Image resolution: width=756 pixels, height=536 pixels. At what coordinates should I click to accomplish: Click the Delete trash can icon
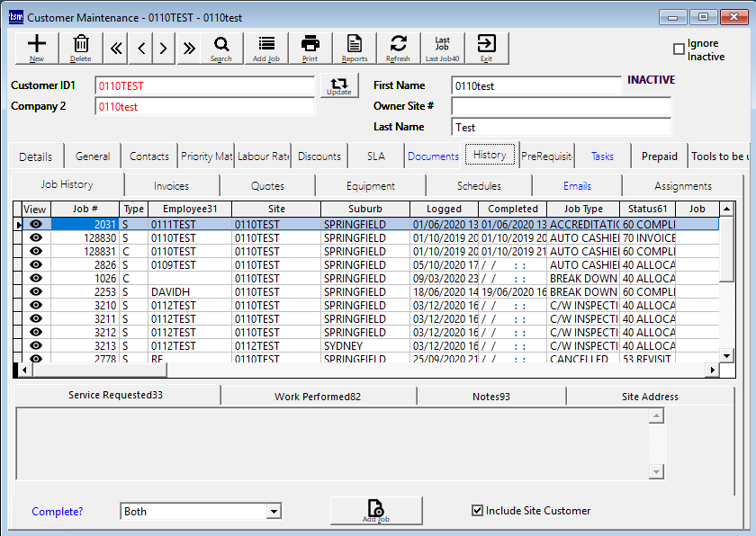[81, 48]
